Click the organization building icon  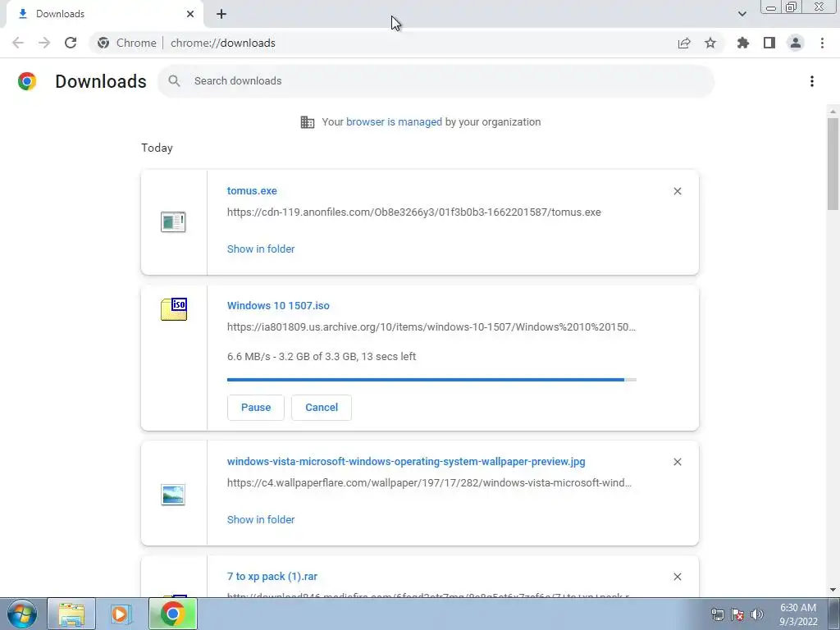coord(308,121)
